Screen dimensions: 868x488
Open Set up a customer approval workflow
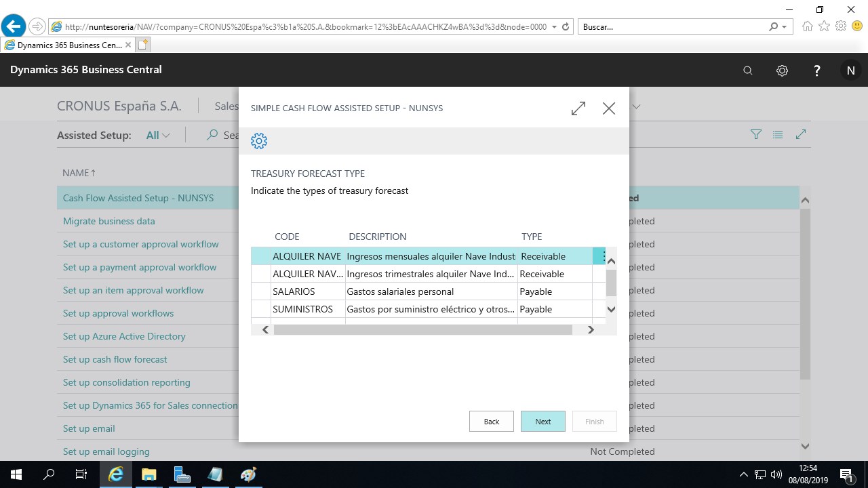(140, 244)
